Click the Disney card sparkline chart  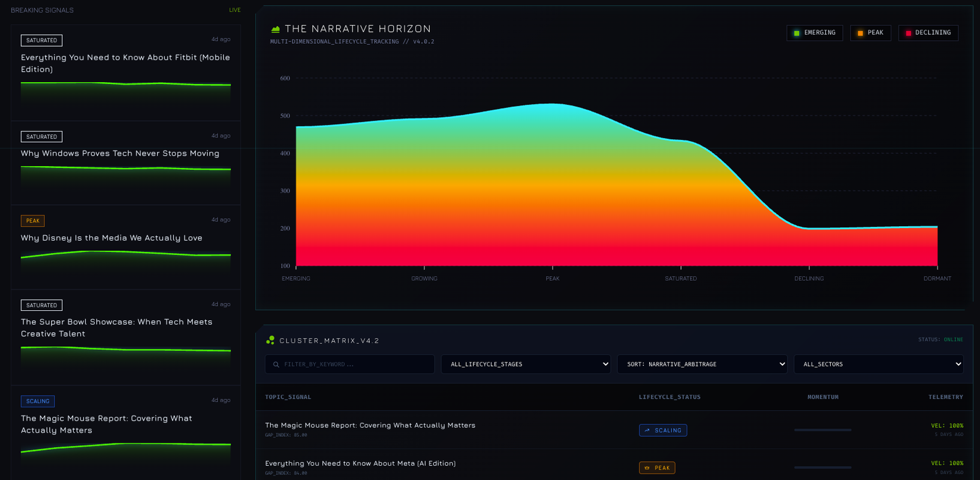[x=126, y=263]
